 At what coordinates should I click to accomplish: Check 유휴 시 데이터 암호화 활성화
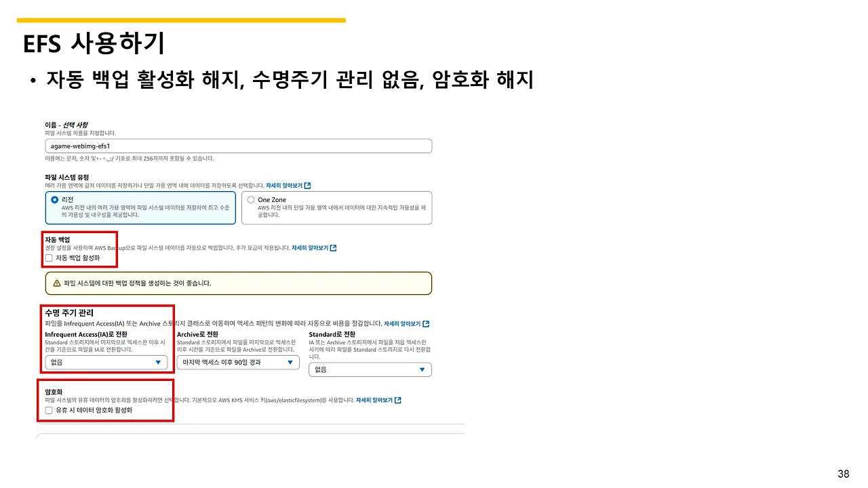tap(48, 409)
